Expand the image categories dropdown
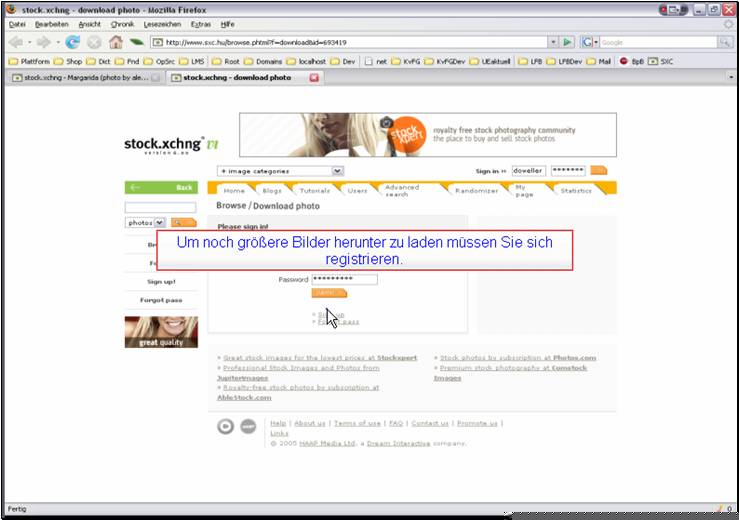Screen dimensions: 739x520 [x=337, y=171]
